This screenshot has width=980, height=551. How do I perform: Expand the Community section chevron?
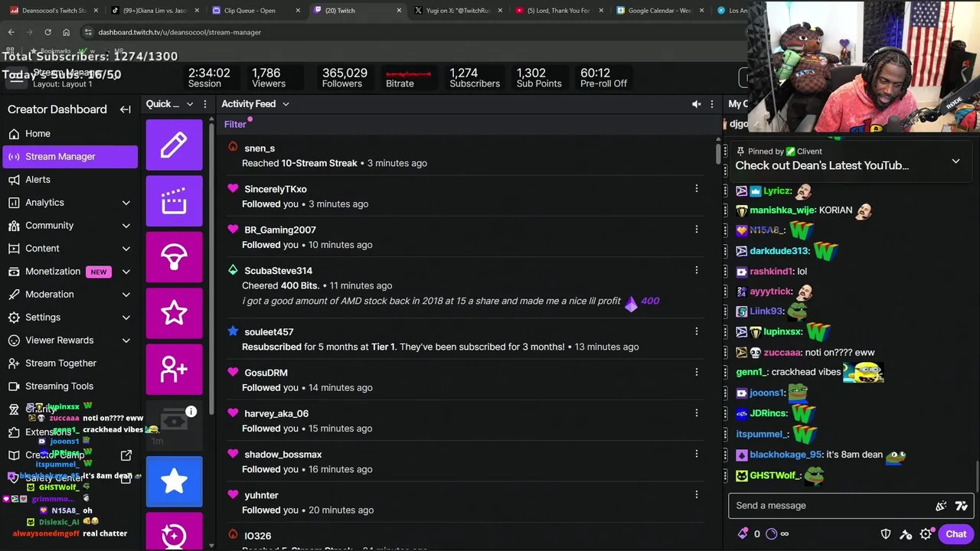coord(126,226)
